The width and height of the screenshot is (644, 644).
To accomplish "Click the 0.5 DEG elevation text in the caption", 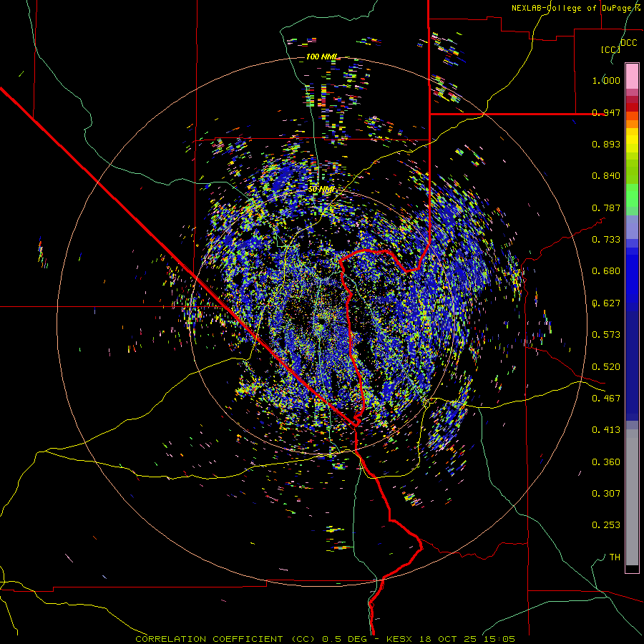I will pyautogui.click(x=346, y=639).
